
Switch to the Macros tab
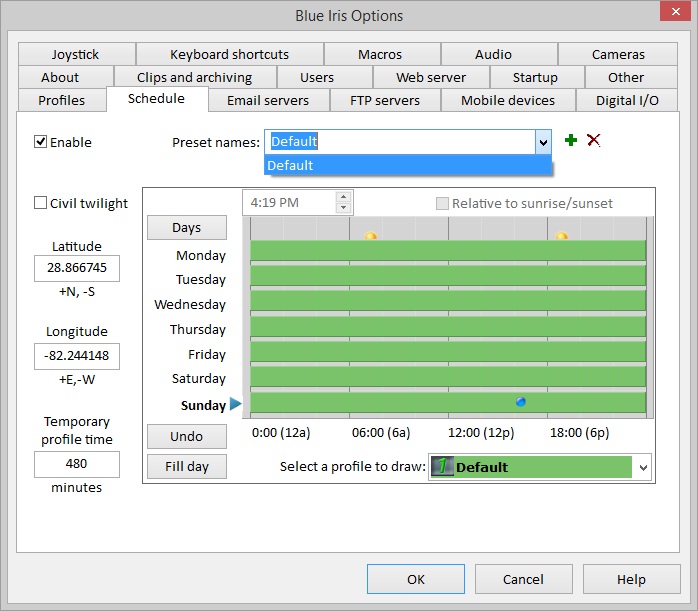382,54
